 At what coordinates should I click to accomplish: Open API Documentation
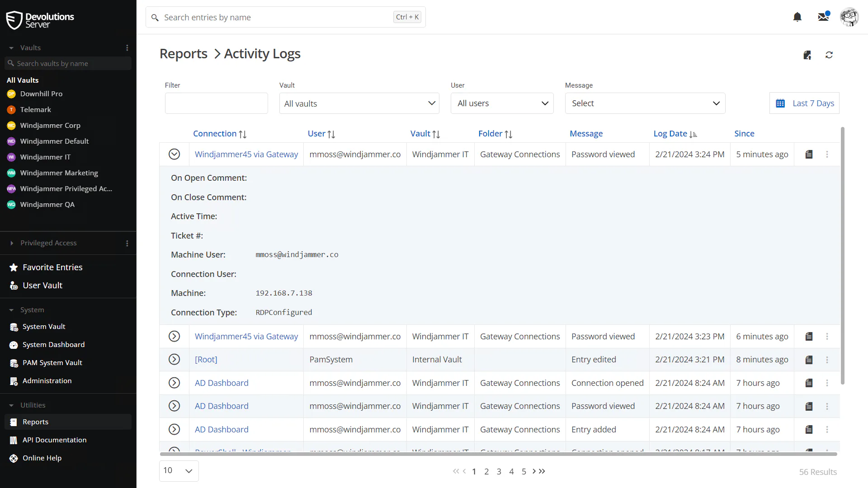coord(54,440)
